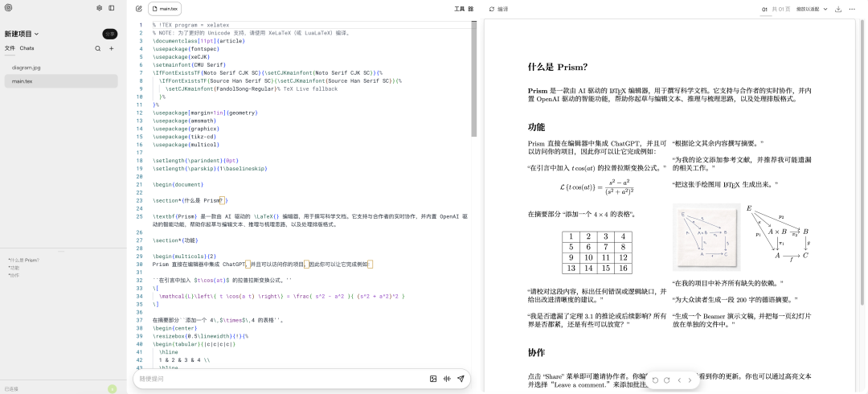Select main.tex in the file list

[x=61, y=81]
